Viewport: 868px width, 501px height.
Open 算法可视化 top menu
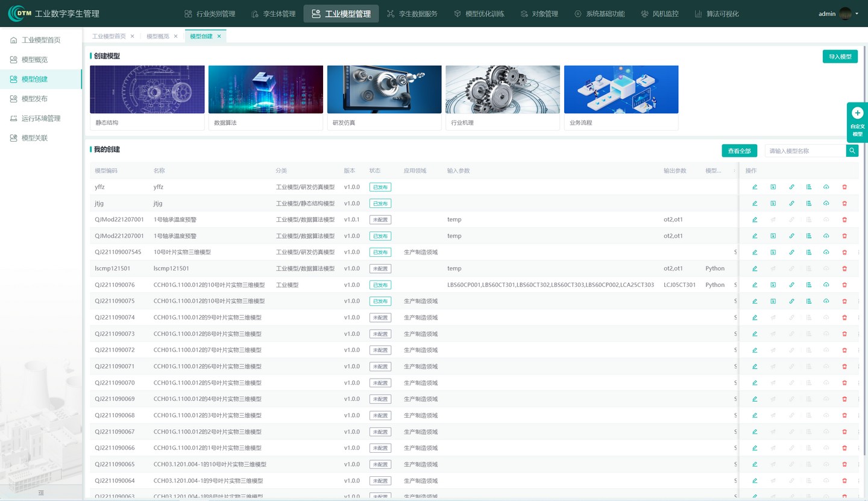coord(717,14)
